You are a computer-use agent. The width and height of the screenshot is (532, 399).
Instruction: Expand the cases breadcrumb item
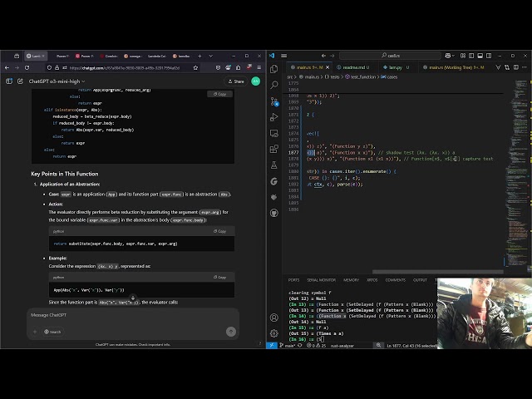(392, 76)
